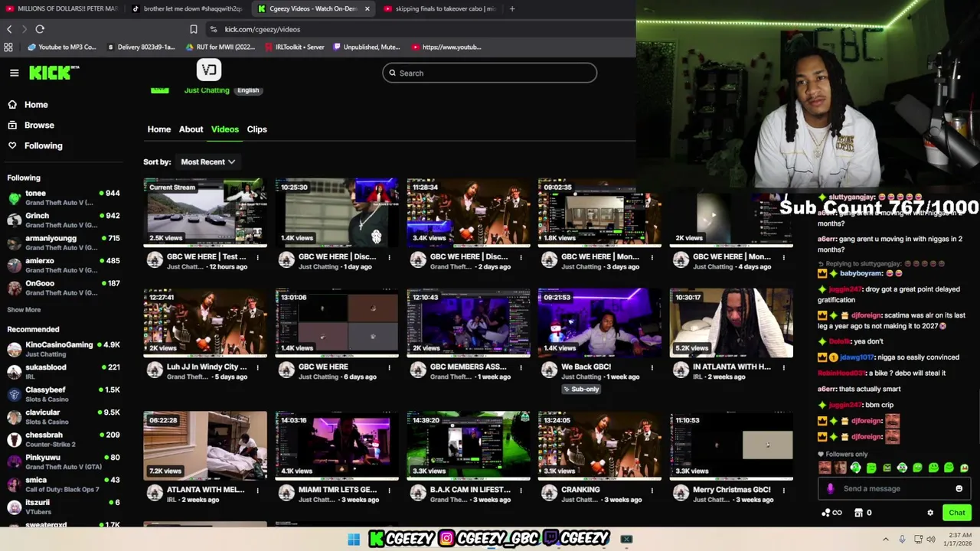
Task: Show hidden system tray icons
Action: [886, 540]
